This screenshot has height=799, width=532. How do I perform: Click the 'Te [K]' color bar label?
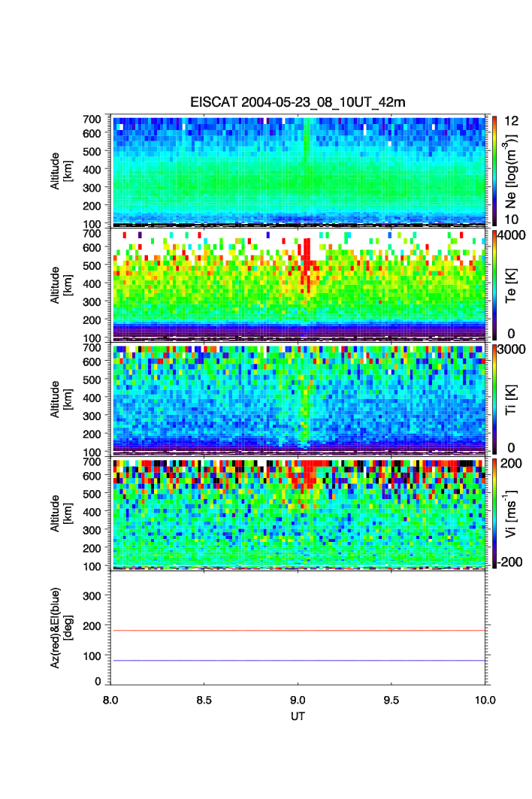pyautogui.click(x=511, y=286)
